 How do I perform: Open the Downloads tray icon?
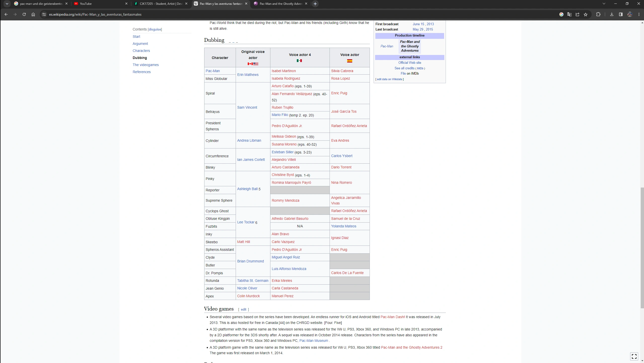click(612, 14)
